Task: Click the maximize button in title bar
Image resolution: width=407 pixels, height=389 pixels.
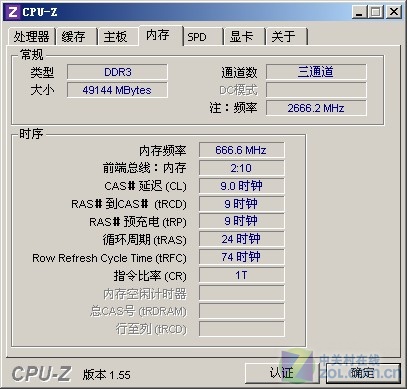Action: [376, 12]
